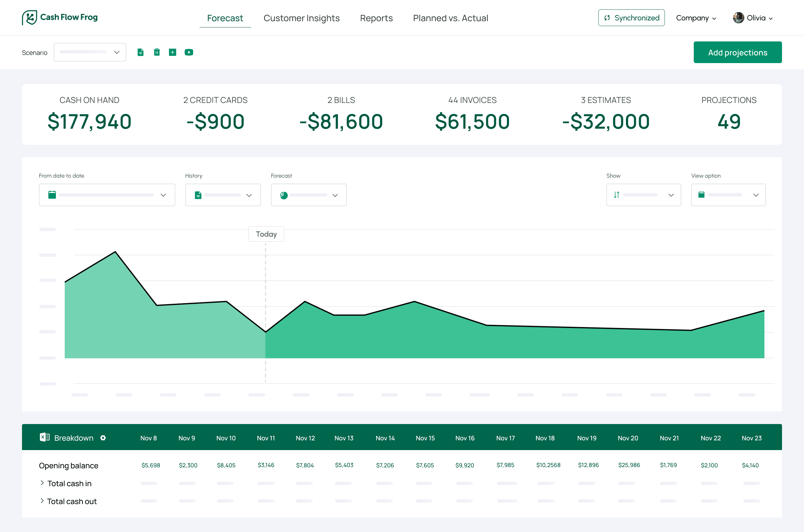Open the Planned vs. Actual tab
Image resolution: width=804 pixels, height=532 pixels.
click(x=450, y=18)
